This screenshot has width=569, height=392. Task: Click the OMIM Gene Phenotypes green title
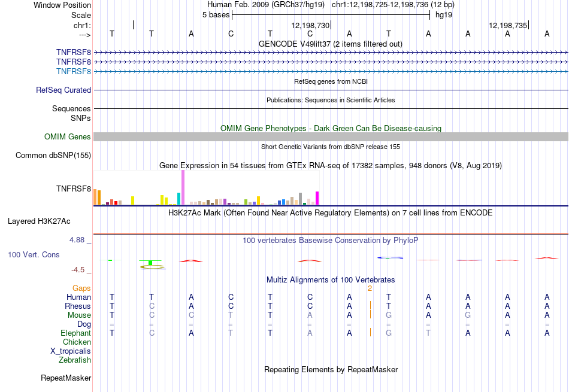331,128
